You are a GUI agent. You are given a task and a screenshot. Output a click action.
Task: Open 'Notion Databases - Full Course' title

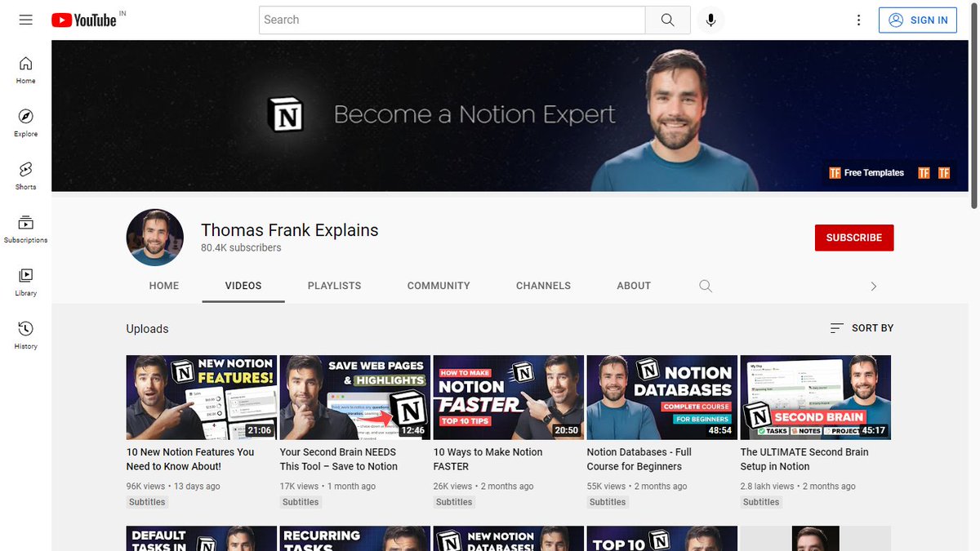639,459
